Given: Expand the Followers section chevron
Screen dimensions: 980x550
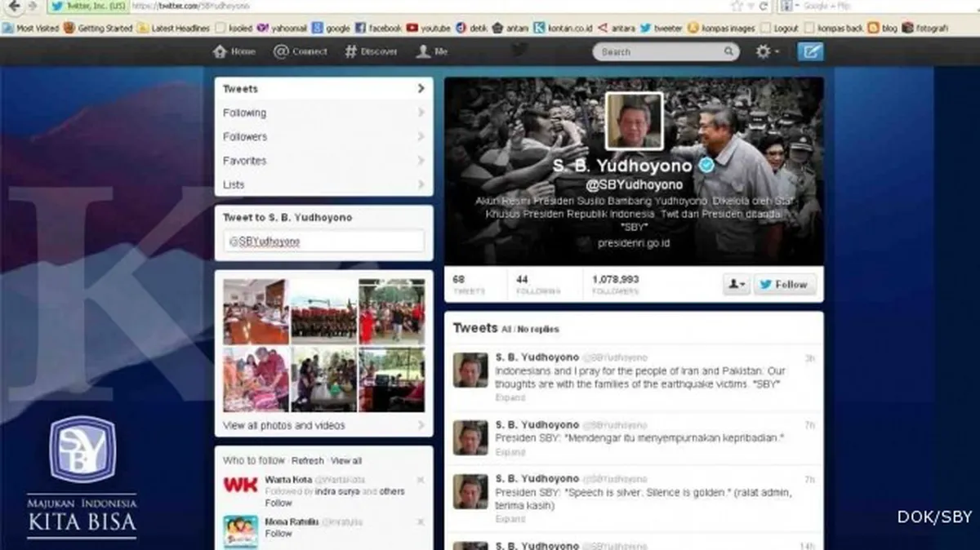Looking at the screenshot, I should [421, 136].
